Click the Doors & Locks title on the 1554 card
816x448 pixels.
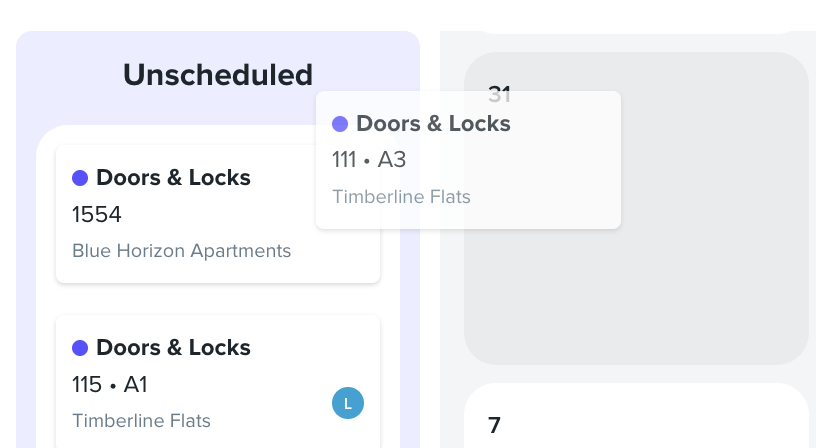coord(173,177)
